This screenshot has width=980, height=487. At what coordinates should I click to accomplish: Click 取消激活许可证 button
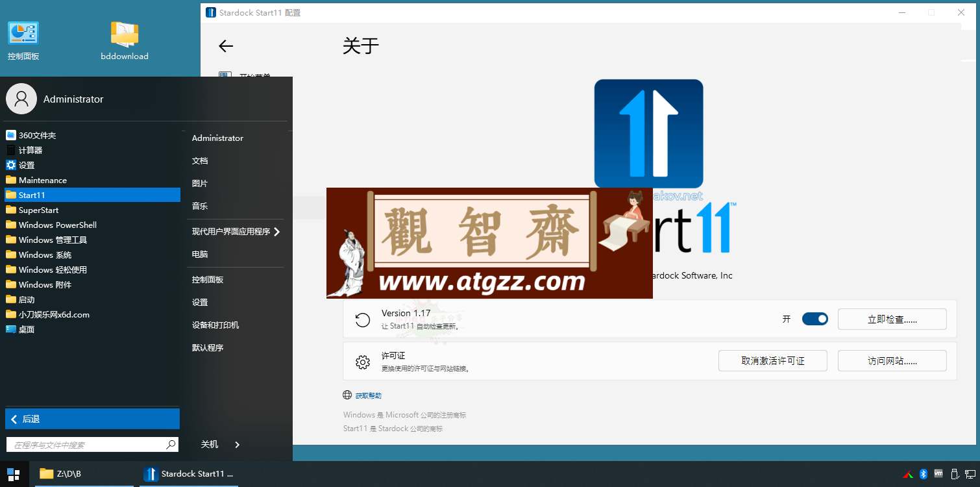pos(772,361)
